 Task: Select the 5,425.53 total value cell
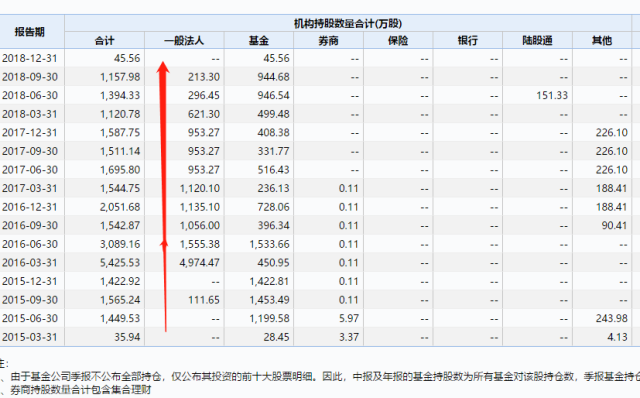click(x=120, y=262)
